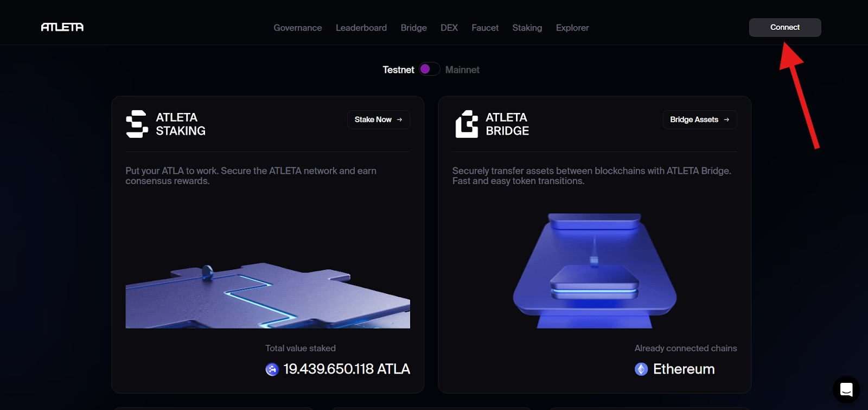Click the Ethereum chain icon
This screenshot has width=868, height=410.
641,369
